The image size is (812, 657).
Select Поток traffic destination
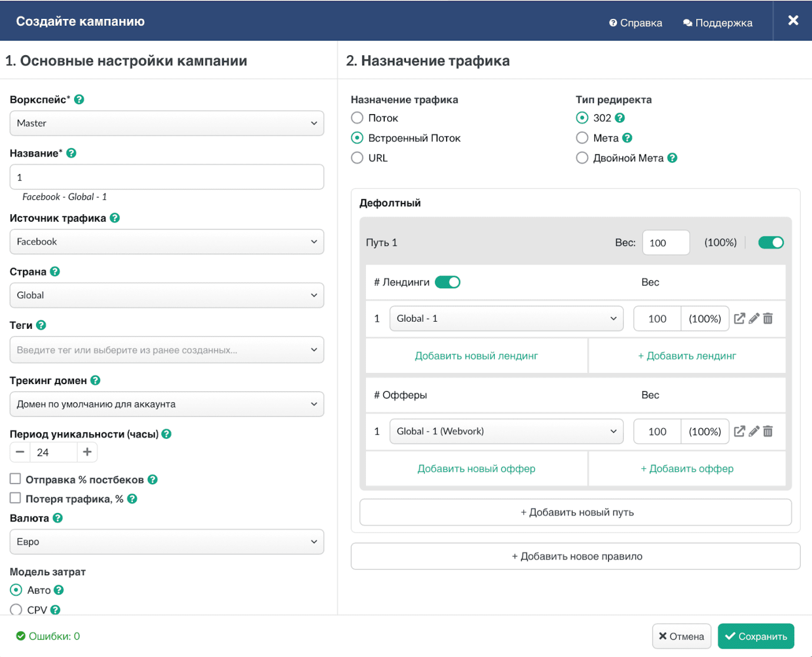click(357, 118)
